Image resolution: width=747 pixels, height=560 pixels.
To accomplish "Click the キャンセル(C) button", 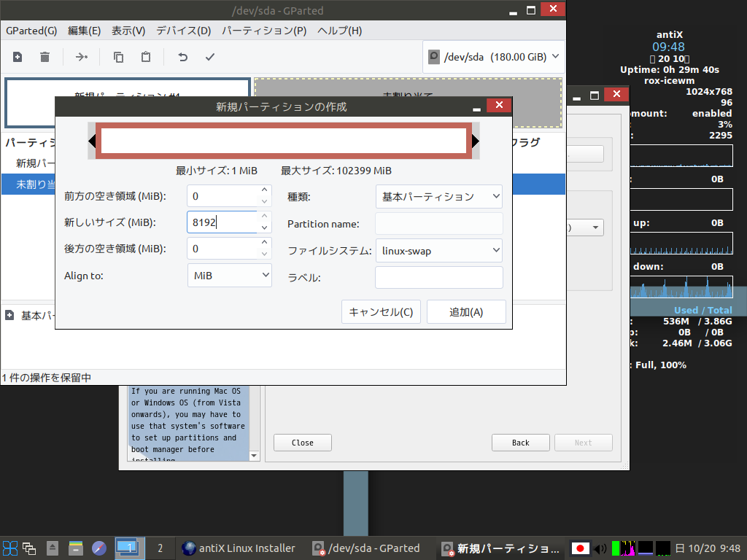I will pyautogui.click(x=381, y=312).
